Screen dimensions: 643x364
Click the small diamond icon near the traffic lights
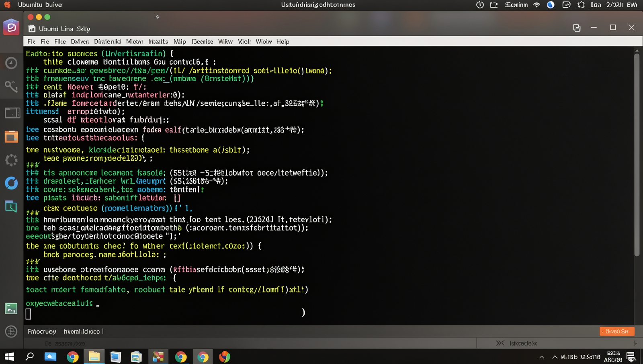click(158, 17)
